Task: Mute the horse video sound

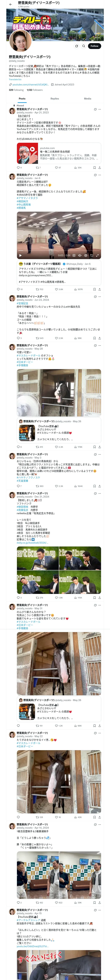Action: [x=80, y=256]
